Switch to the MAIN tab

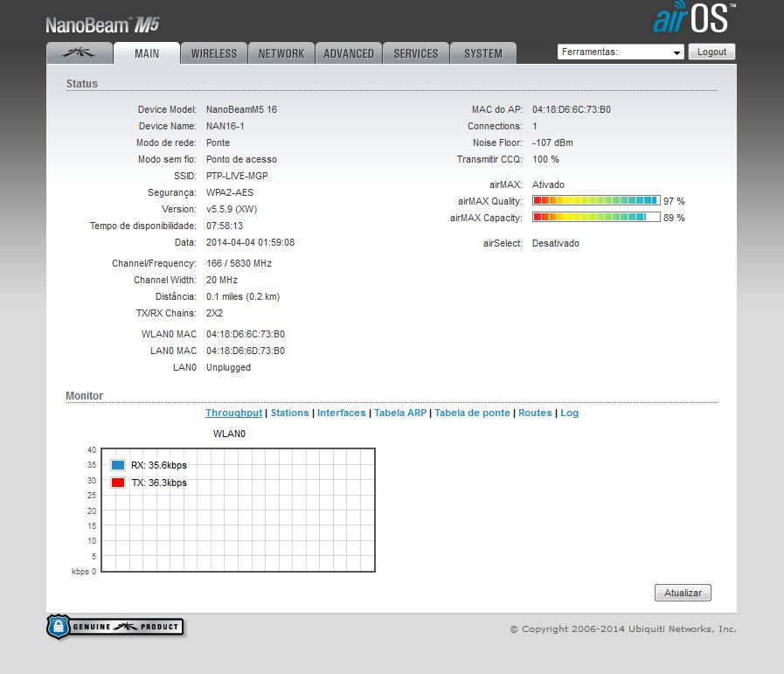147,53
